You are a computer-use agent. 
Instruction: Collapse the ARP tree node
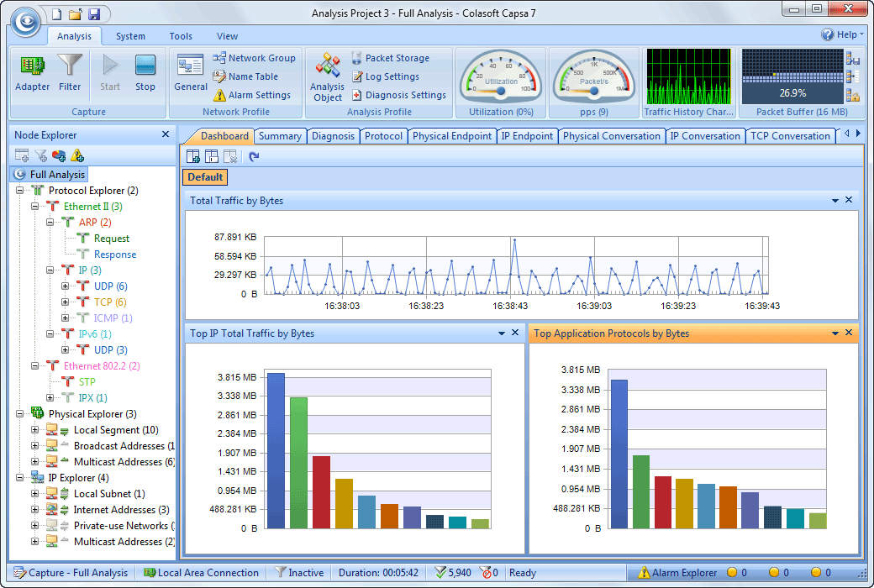[x=50, y=223]
